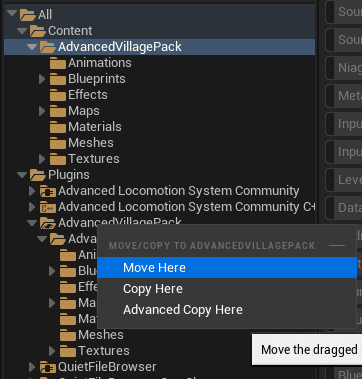Select the Blueprints label under Content

(97, 79)
